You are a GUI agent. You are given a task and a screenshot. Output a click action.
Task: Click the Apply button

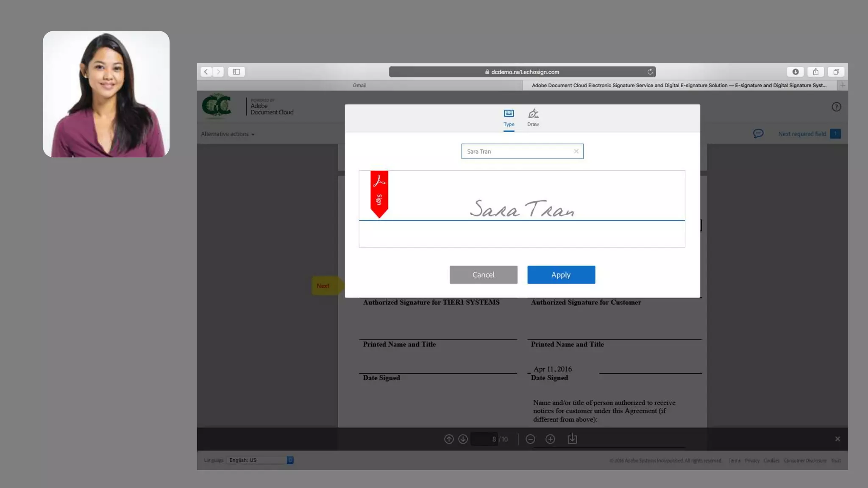pos(561,274)
